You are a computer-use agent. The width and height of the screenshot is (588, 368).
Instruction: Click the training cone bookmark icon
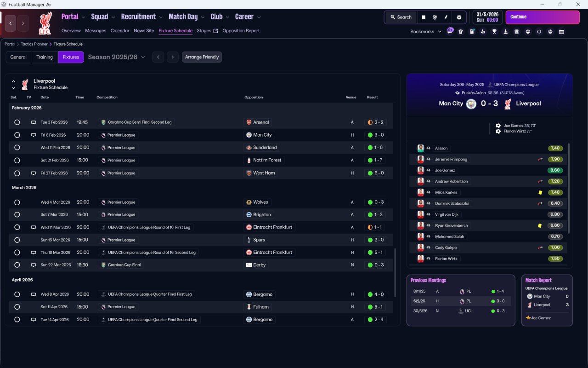pos(505,32)
